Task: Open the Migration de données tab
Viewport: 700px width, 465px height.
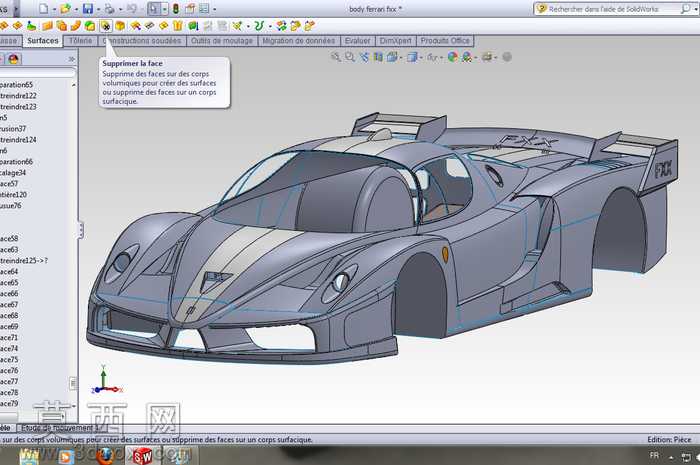Action: click(x=299, y=41)
